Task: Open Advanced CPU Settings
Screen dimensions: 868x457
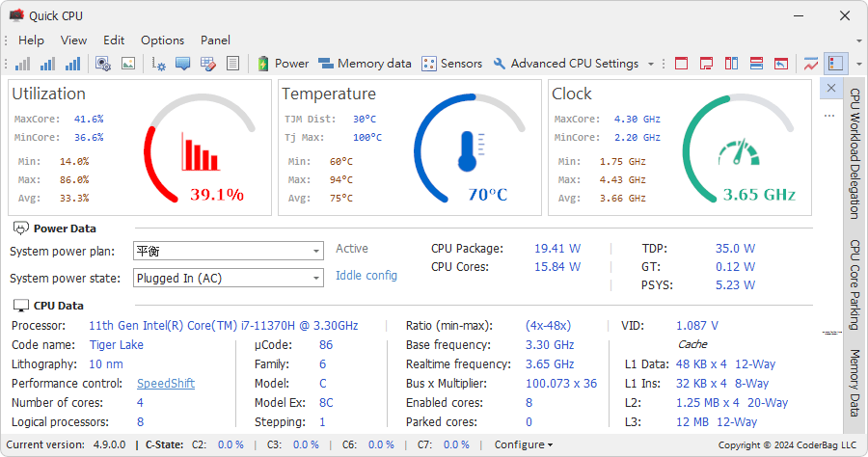Action: pos(566,64)
